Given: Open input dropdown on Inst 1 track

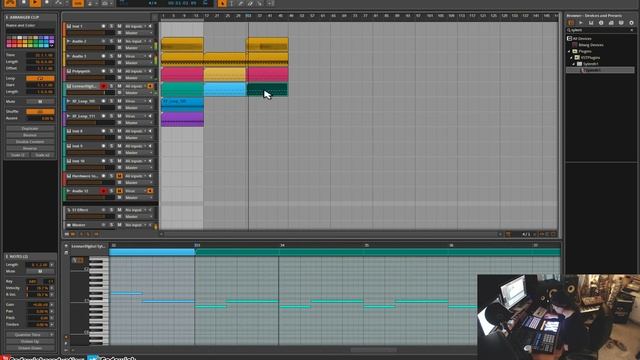Looking at the screenshot, I should tap(136, 26).
